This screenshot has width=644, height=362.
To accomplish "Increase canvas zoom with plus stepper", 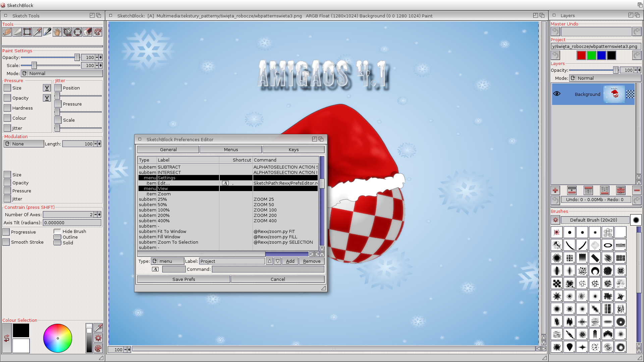I will click(129, 350).
